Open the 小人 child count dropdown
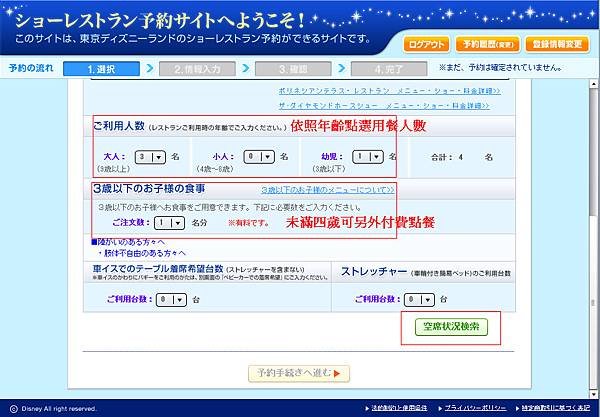This screenshot has height=417, width=600. 259,157
